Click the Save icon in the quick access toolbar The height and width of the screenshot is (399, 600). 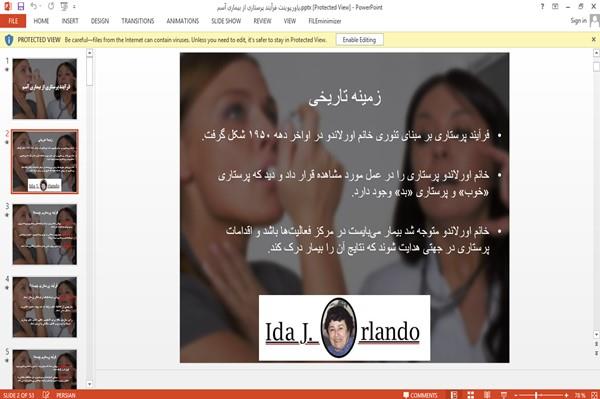point(21,7)
